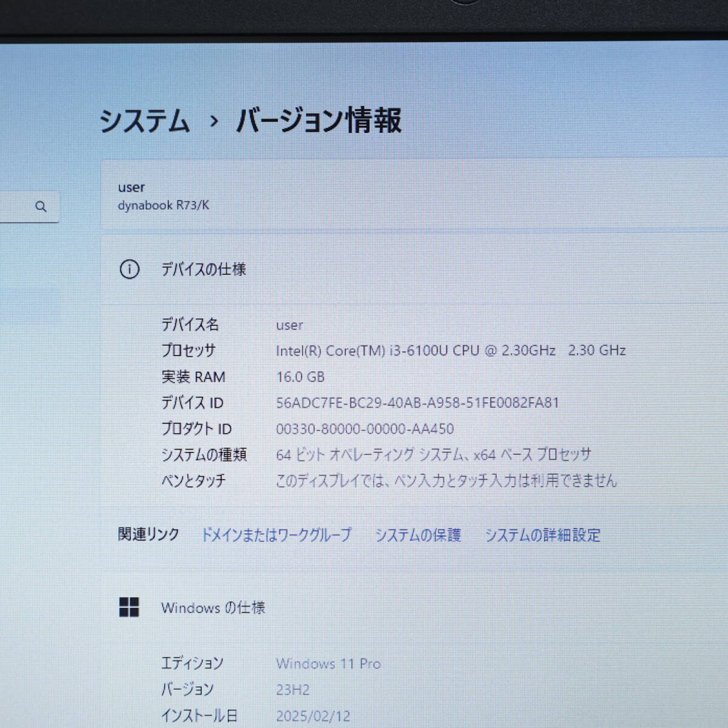Select the デバイス名 value user
This screenshot has width=728, height=728.
tap(289, 325)
